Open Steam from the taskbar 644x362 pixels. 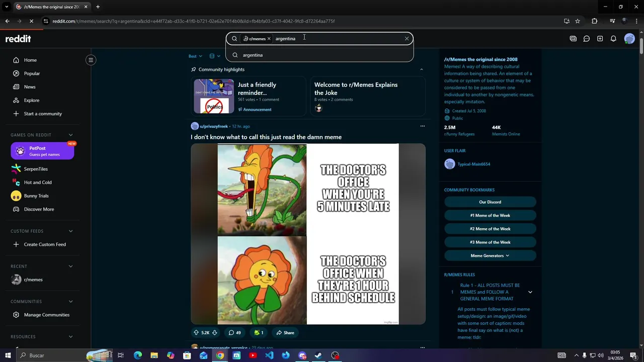click(318, 355)
